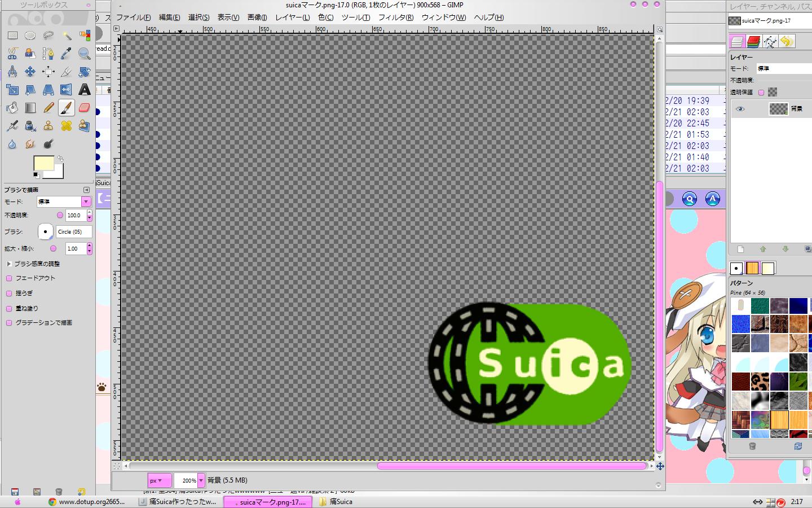Open 痛Suica folder in taskbar
Image resolution: width=812 pixels, height=508 pixels.
pos(336,501)
